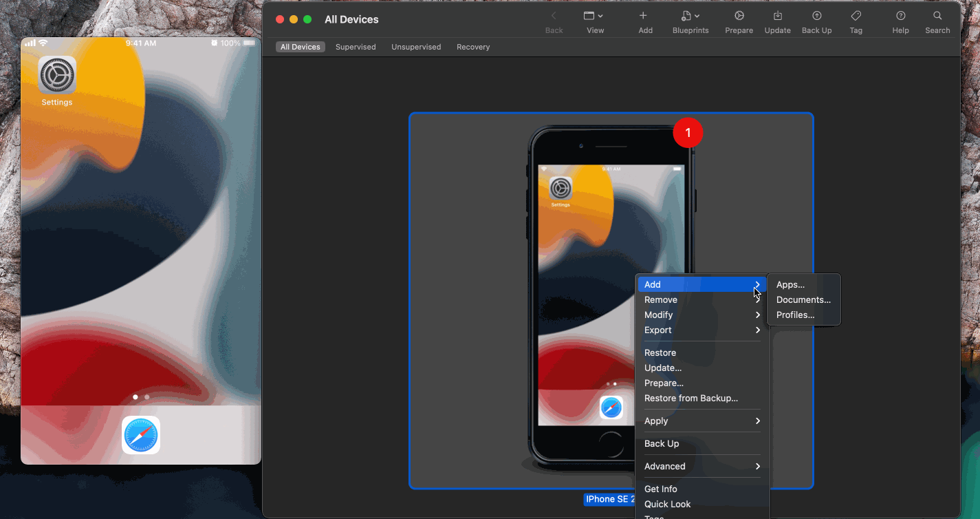Select the All Devices tab

301,47
